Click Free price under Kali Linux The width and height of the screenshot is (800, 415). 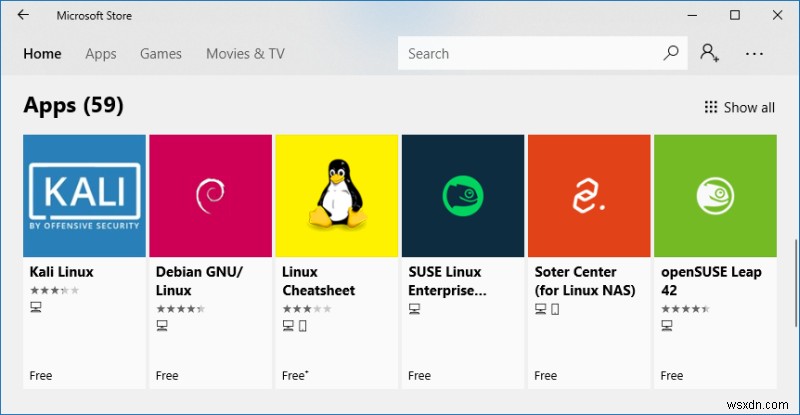(41, 376)
